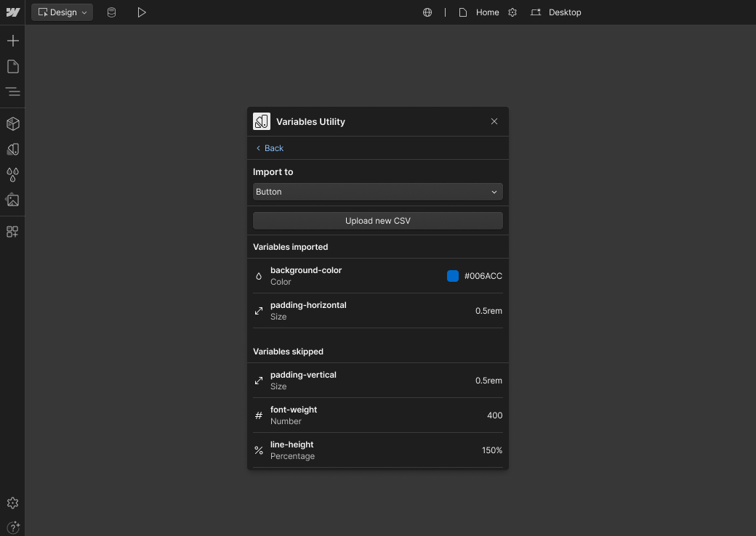Click the Variables skipped heading

coord(289,352)
